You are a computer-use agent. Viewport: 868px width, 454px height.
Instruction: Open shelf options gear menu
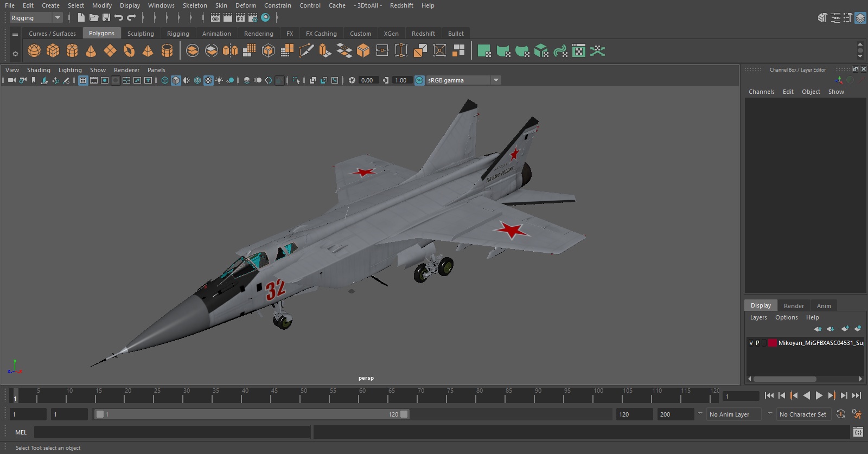pos(15,53)
